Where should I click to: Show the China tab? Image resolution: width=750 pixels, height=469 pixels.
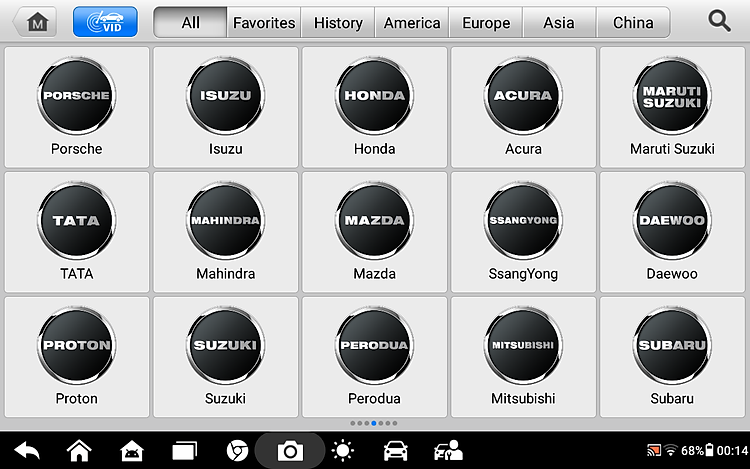point(633,22)
